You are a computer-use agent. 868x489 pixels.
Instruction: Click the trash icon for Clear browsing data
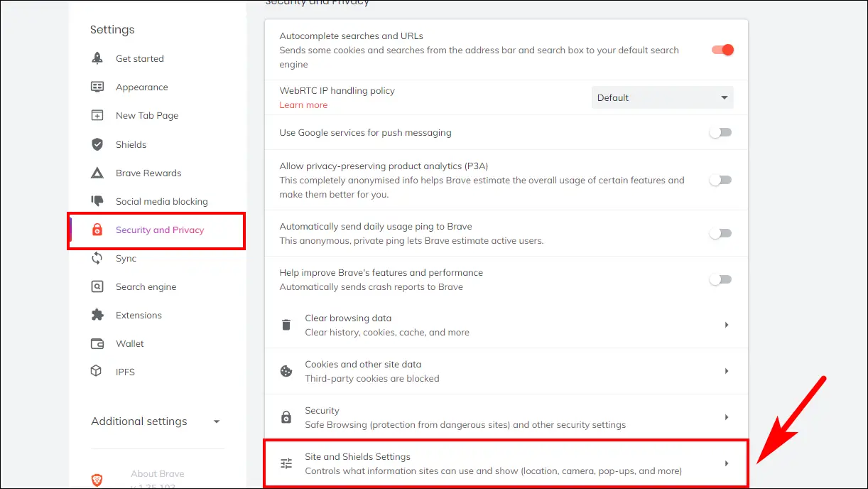coord(286,325)
